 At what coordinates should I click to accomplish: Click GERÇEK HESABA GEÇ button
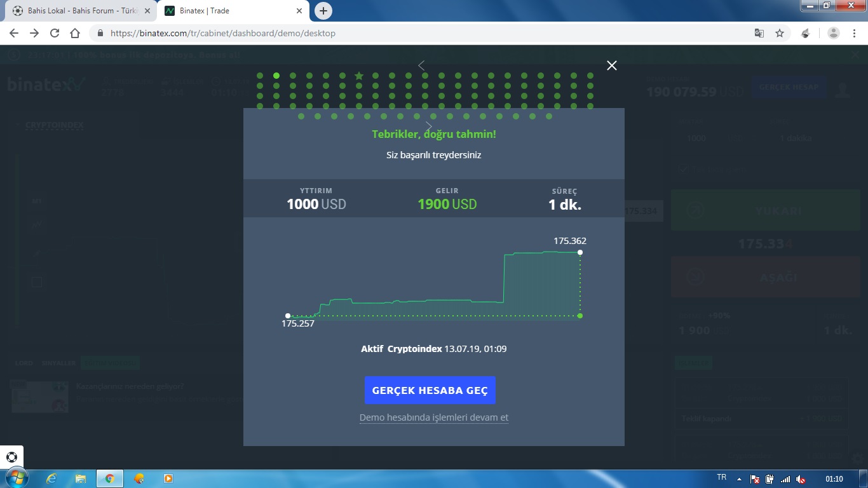[430, 390]
